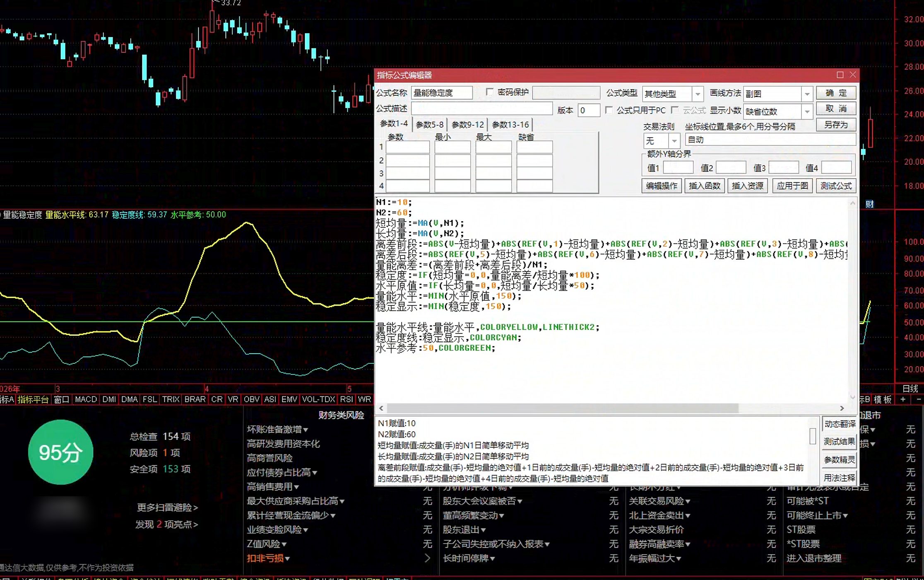This screenshot has width=924, height=580.
Task: Expand the 业绩变脸风险 item
Action: [306, 530]
